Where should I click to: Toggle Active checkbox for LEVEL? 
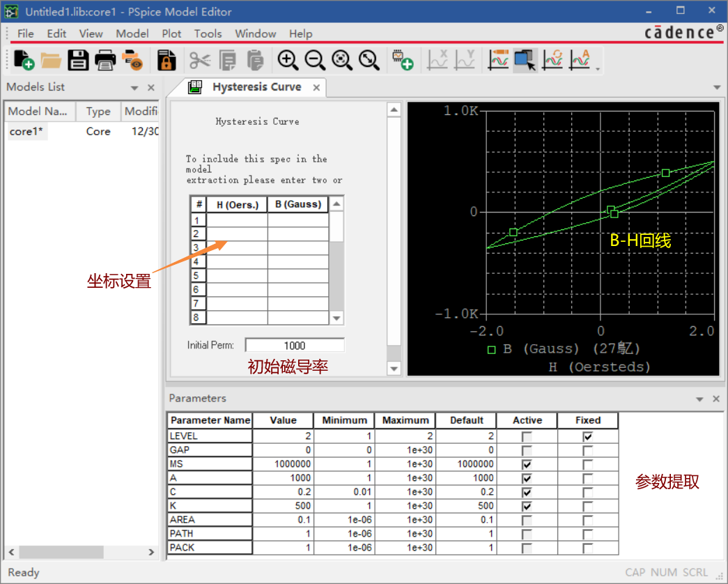[527, 436]
